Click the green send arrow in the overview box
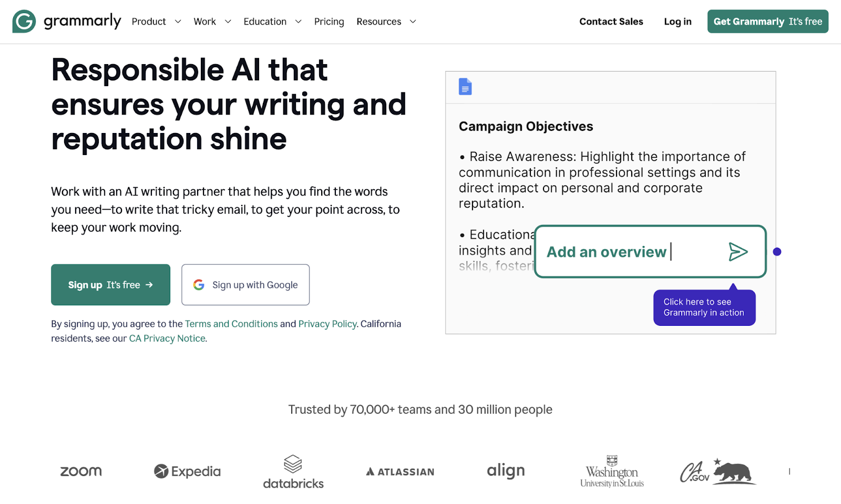841x504 pixels. pos(739,252)
